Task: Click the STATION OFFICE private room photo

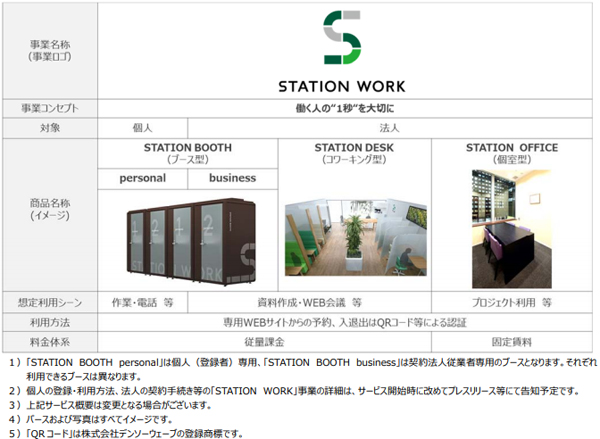Action: (512, 228)
